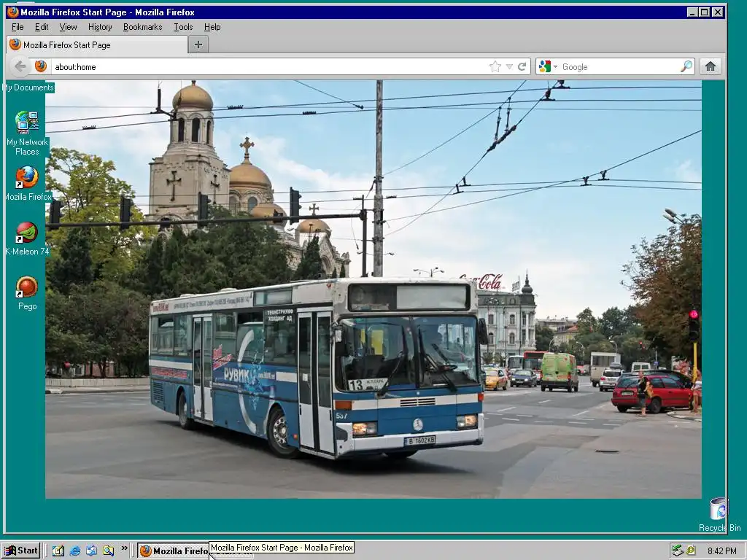This screenshot has height=560, width=747.
Task: Click the bus photo in the page
Action: [373, 289]
